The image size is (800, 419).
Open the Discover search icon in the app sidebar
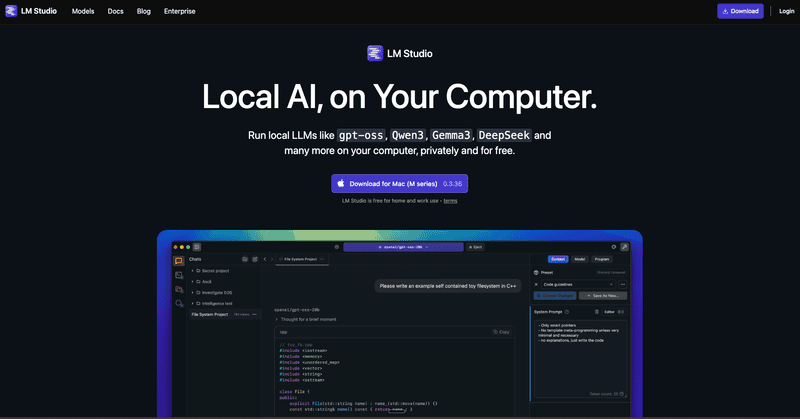179,304
